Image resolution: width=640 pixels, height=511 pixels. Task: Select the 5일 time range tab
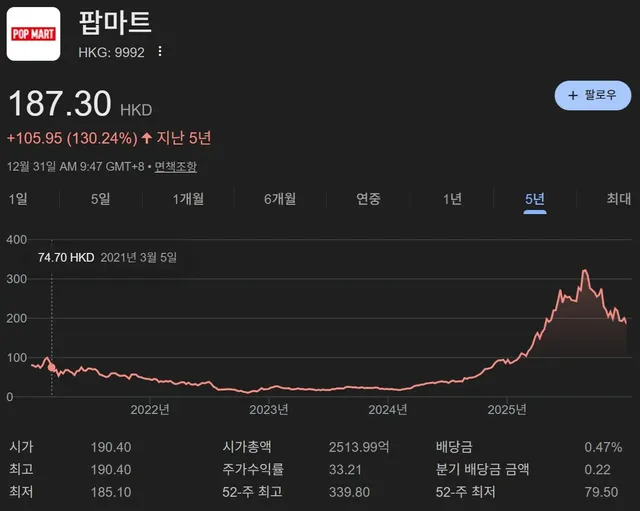coord(100,199)
